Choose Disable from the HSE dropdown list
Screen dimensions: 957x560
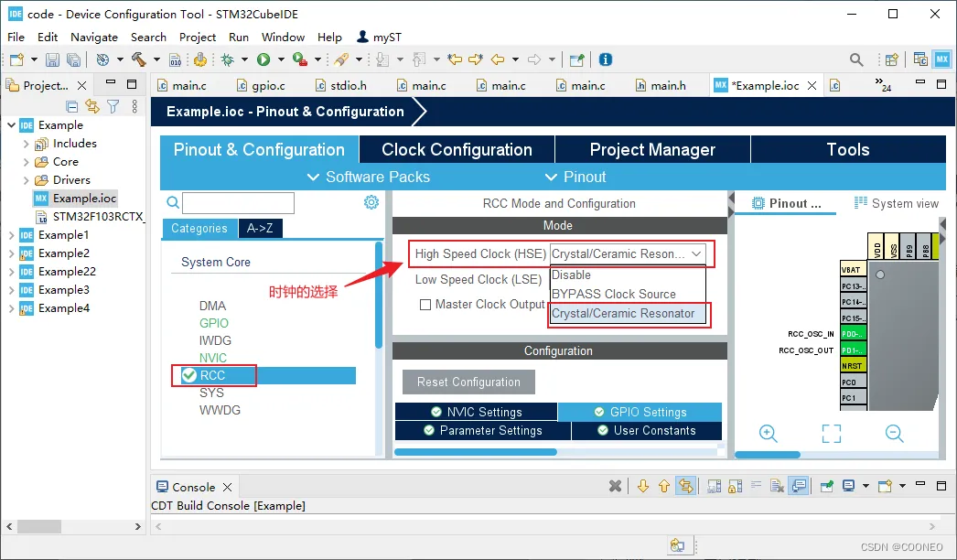tap(628, 275)
